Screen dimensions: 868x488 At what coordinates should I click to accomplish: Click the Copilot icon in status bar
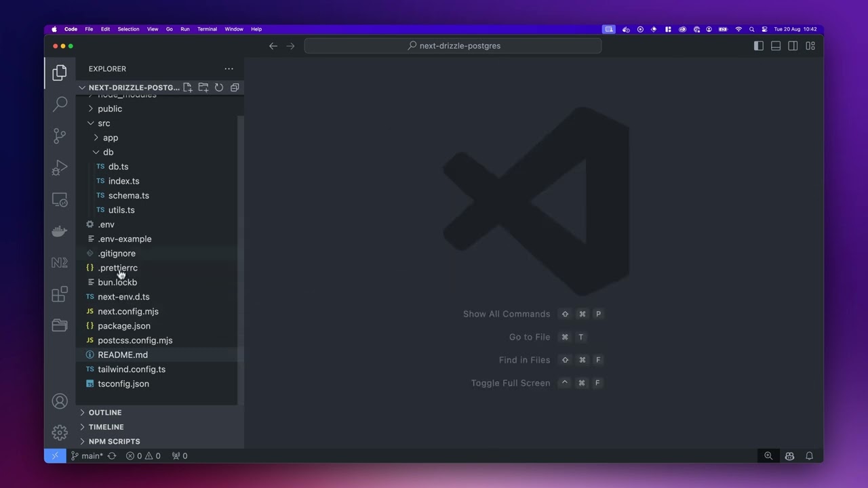point(789,456)
